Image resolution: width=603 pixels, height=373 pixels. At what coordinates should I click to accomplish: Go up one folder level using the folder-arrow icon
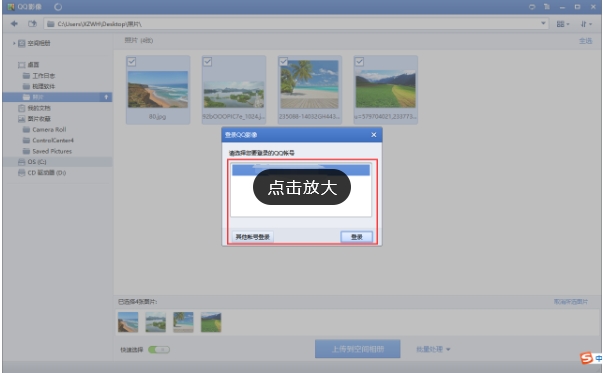(32, 24)
